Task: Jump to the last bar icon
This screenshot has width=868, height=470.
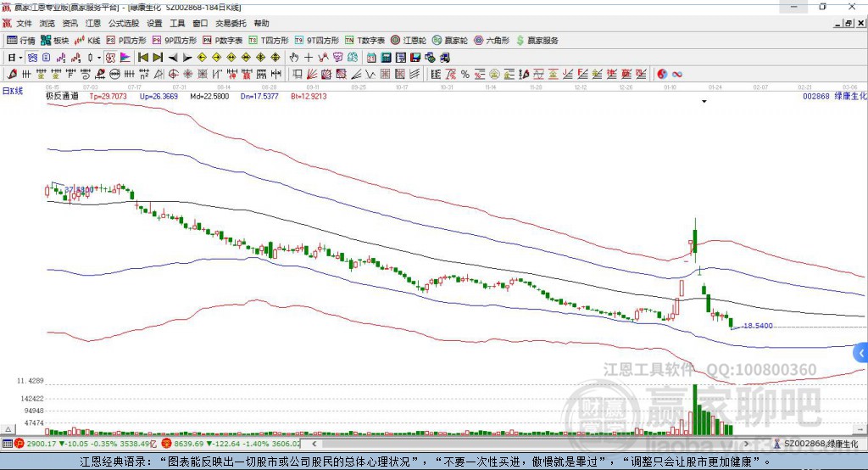Action: point(158,57)
